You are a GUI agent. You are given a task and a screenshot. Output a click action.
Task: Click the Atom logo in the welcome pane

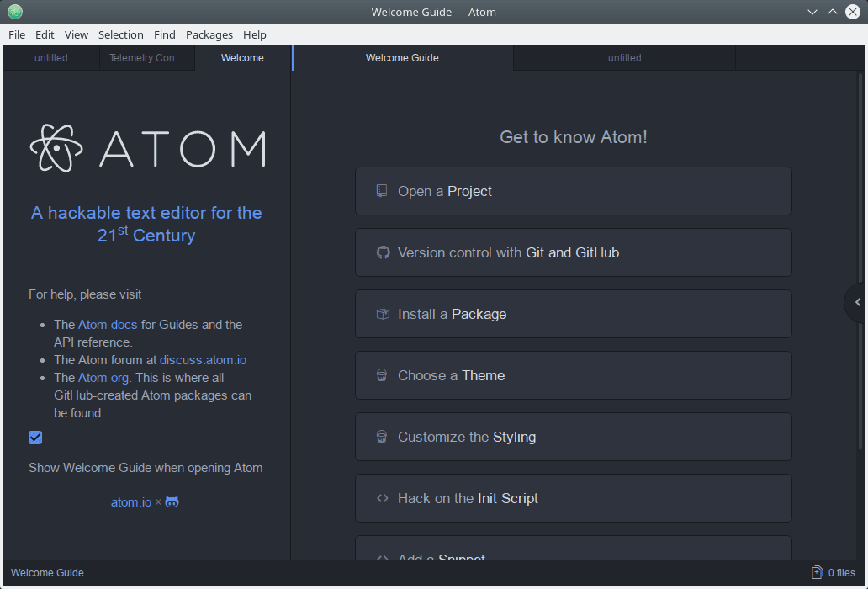pos(56,148)
